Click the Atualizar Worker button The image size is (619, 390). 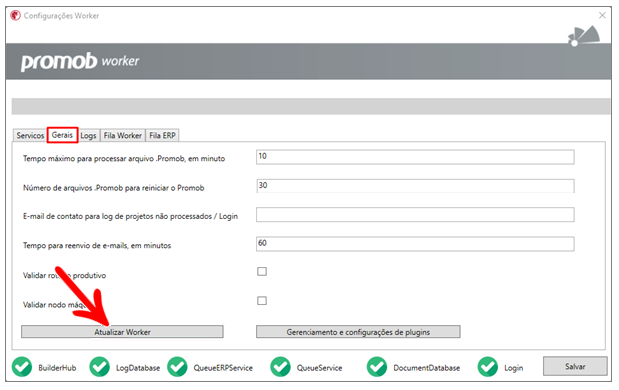point(122,332)
